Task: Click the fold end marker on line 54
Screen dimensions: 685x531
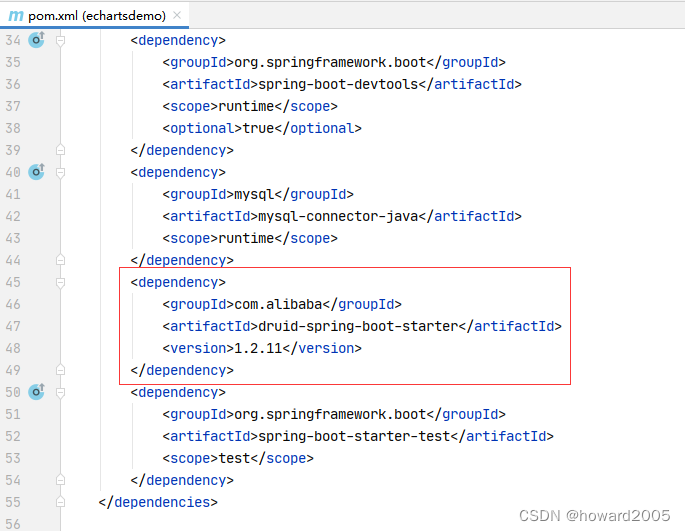Action: 61,480
